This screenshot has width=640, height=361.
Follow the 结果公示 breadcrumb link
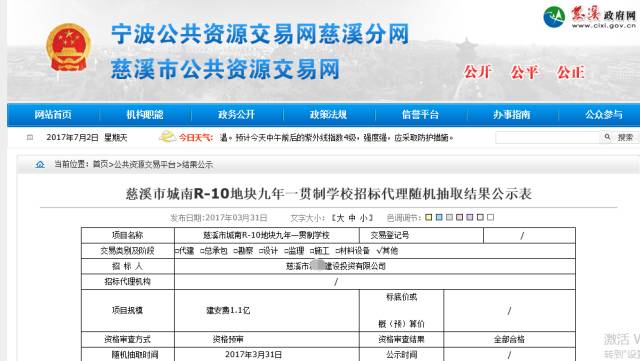pyautogui.click(x=197, y=165)
